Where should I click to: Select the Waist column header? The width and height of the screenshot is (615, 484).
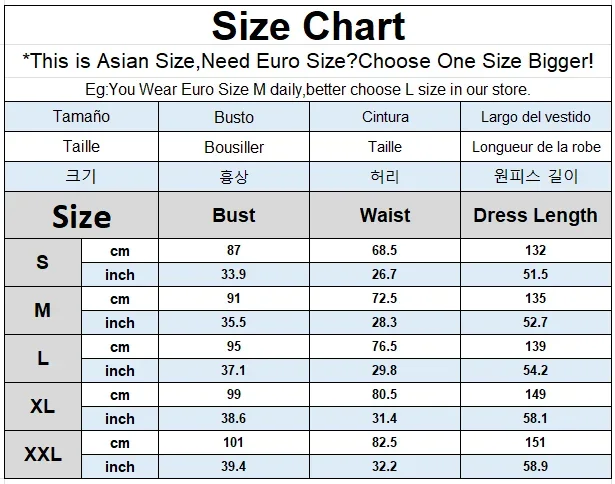[385, 215]
